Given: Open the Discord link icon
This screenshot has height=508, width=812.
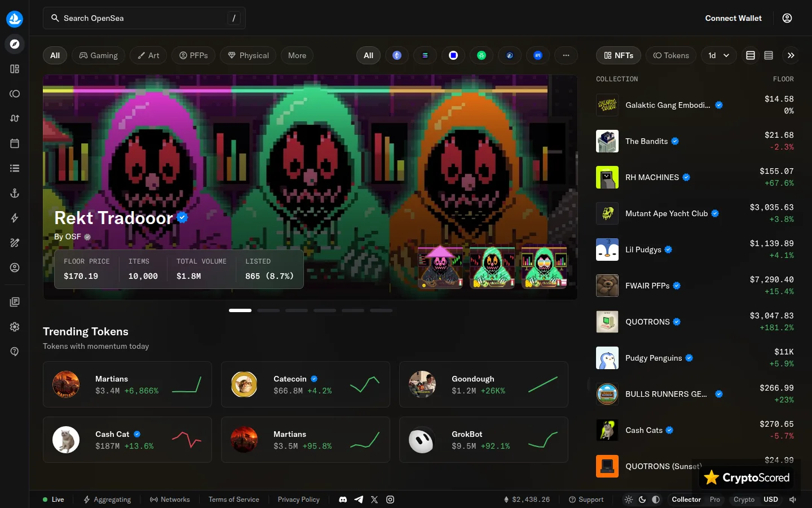Looking at the screenshot, I should tap(343, 500).
